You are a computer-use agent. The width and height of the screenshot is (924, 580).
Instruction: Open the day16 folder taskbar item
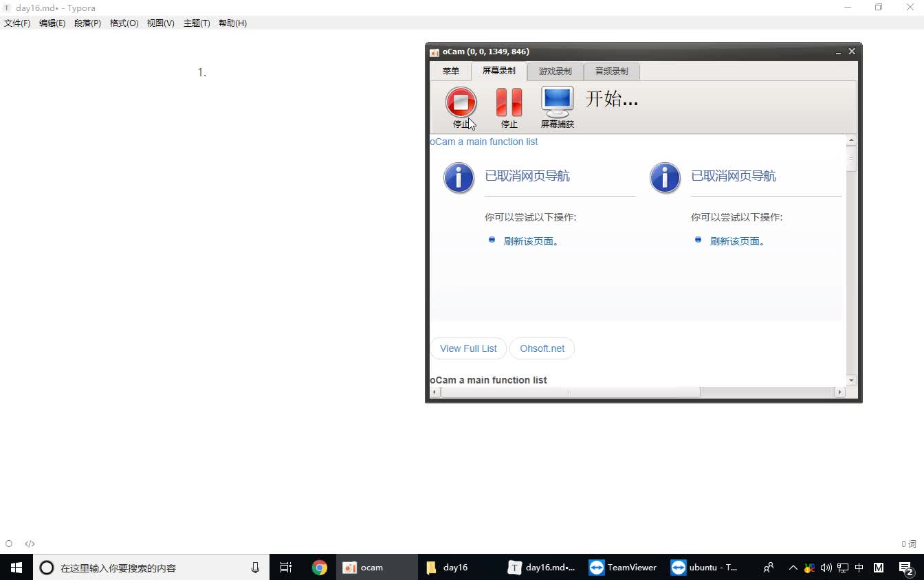pos(459,568)
